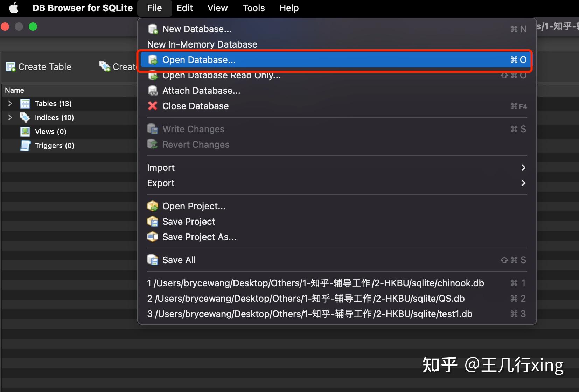
Task: Click the New Database icon in File menu
Action: pyautogui.click(x=153, y=29)
